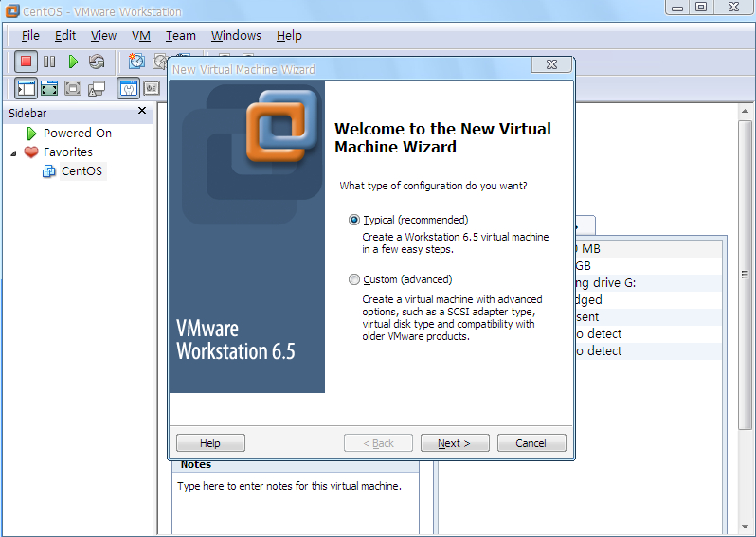
Task: Click the Reset VM circular arrows icon
Action: click(x=97, y=62)
